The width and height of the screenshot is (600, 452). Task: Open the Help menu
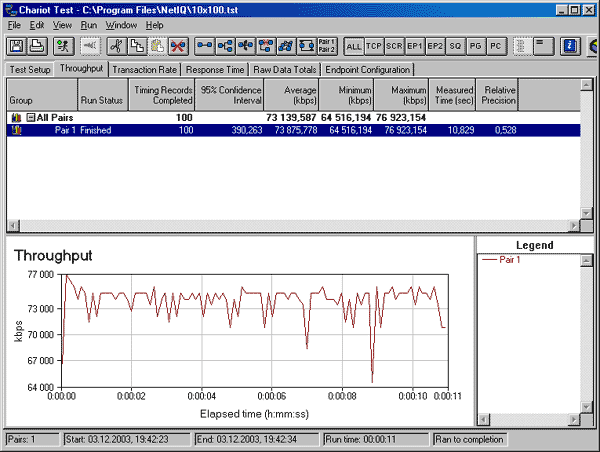click(155, 25)
